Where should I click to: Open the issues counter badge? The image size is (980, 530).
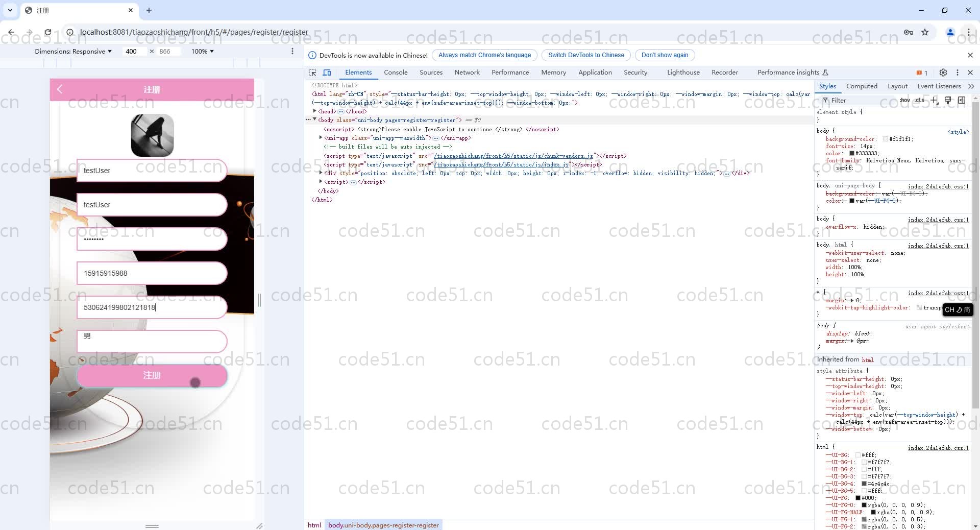tap(922, 73)
